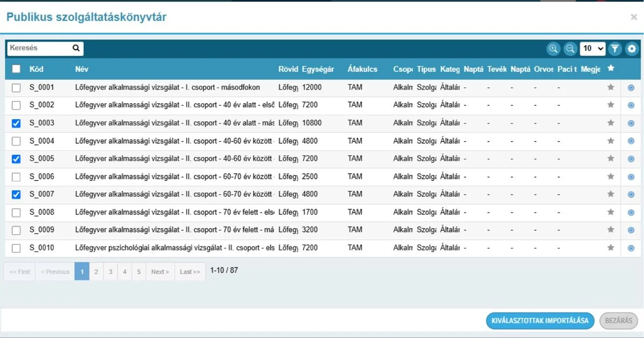Open the rows-per-page dropdown showing 10
Viewport: 644px width, 338px height.
coord(592,49)
